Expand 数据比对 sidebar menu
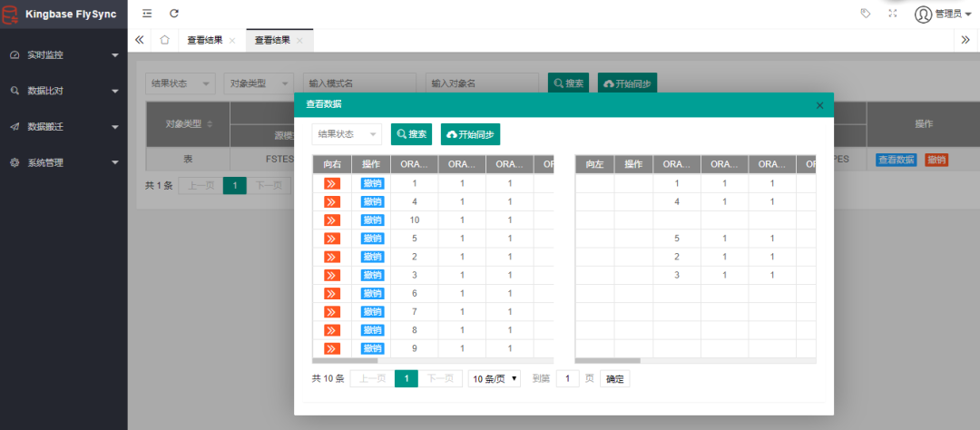 (64, 91)
